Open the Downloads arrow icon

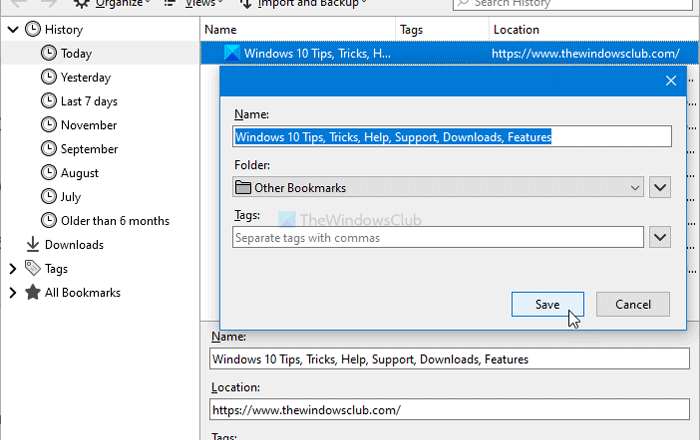point(33,245)
